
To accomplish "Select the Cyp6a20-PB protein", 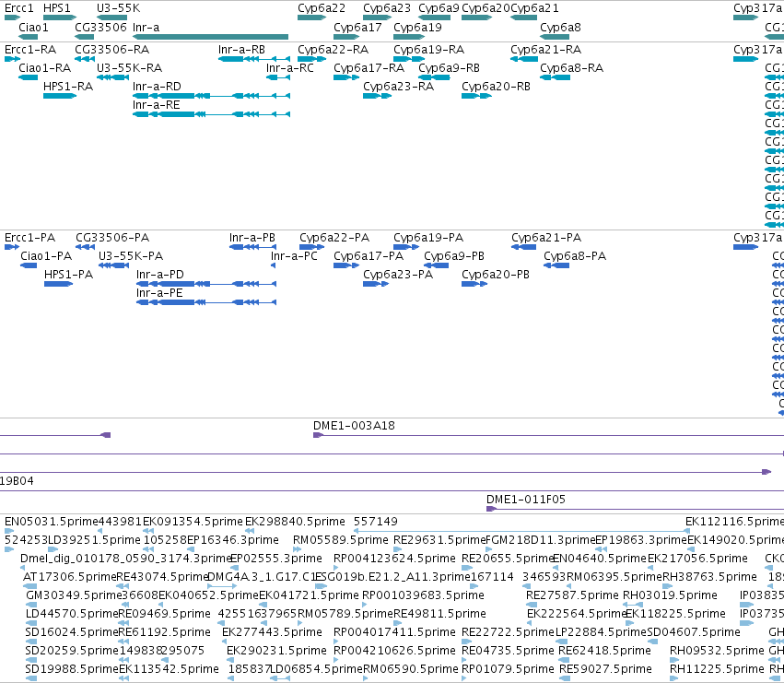I will click(474, 284).
